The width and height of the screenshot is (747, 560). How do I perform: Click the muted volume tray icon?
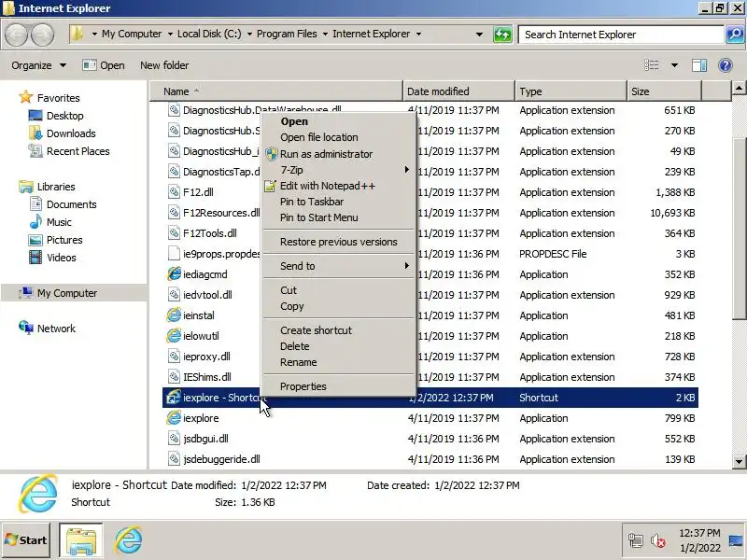coord(658,540)
